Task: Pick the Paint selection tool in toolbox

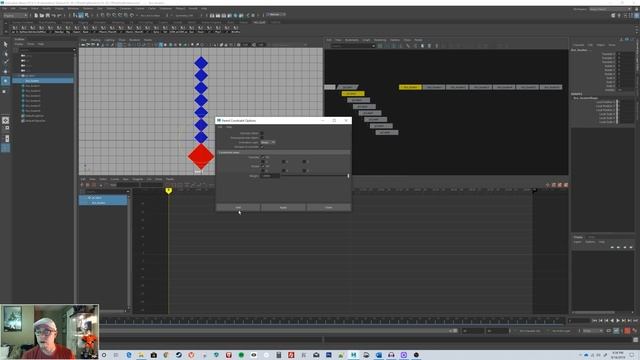Action: coord(5,62)
